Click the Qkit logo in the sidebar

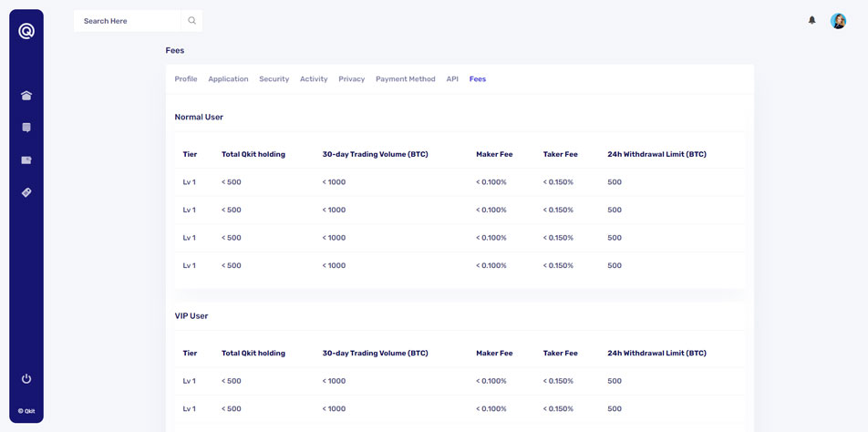tap(26, 31)
